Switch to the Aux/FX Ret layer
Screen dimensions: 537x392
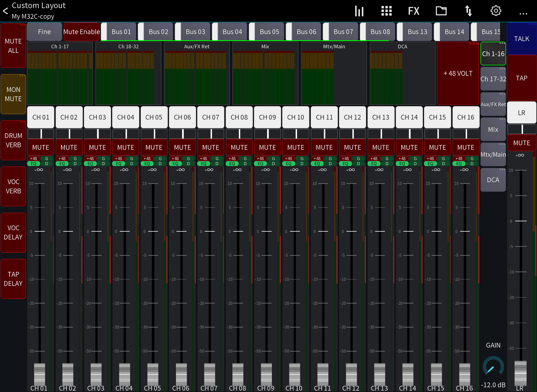point(493,104)
